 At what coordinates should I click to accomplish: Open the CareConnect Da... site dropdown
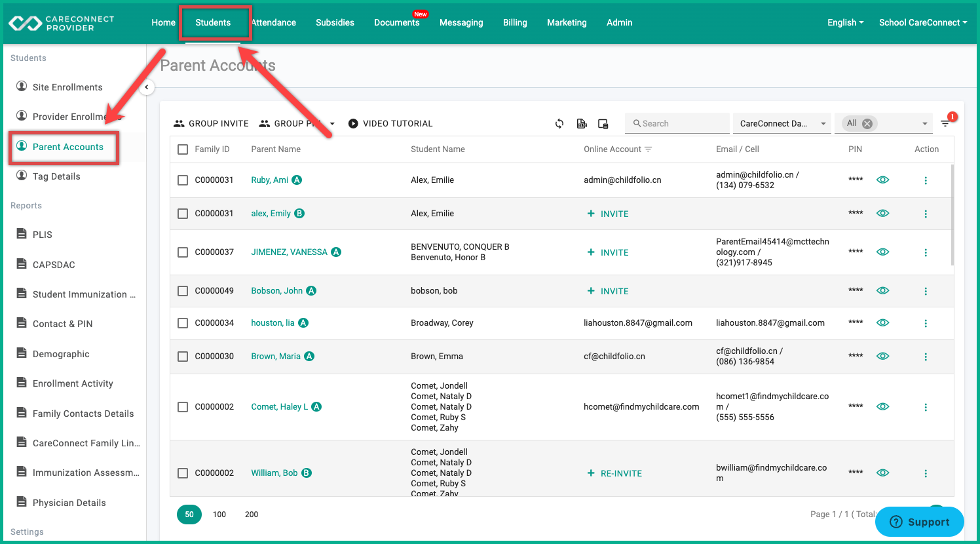tap(782, 123)
